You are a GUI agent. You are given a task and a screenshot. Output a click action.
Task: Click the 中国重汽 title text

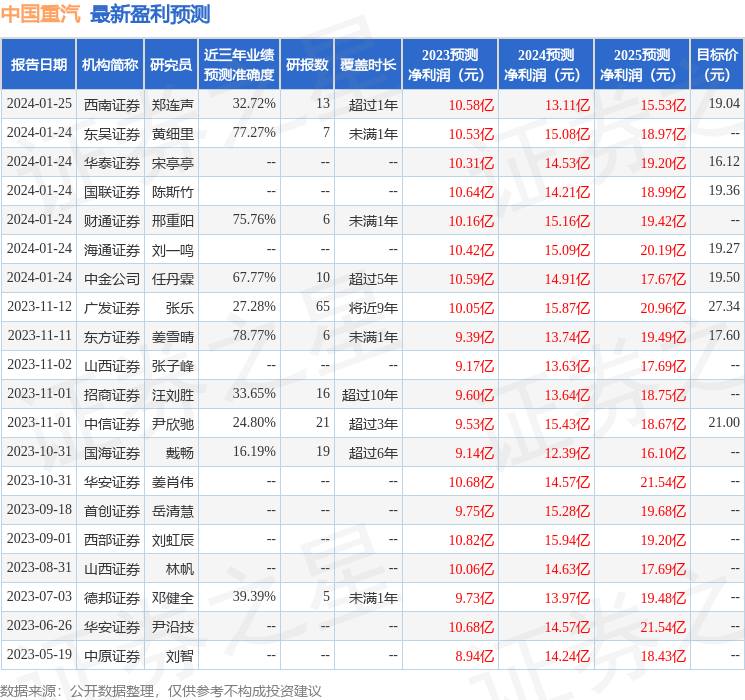click(x=41, y=14)
